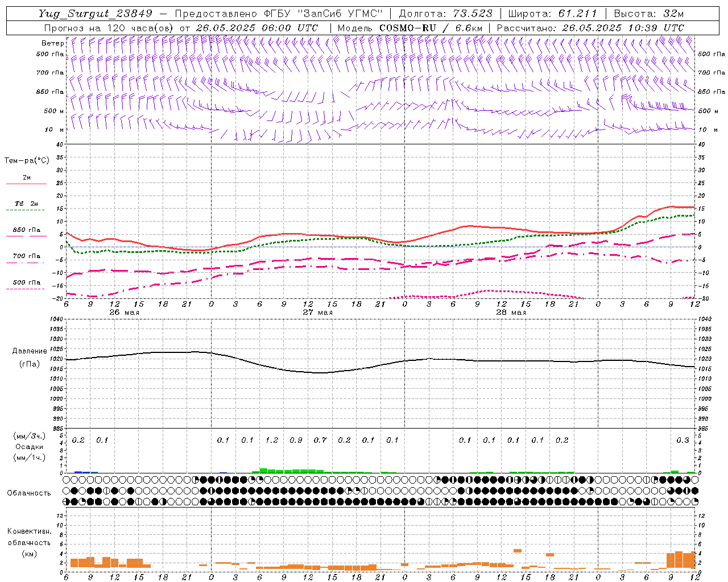Click the (мм/3ч.) units label
Viewport: 728px width, 582px height.
click(x=29, y=436)
